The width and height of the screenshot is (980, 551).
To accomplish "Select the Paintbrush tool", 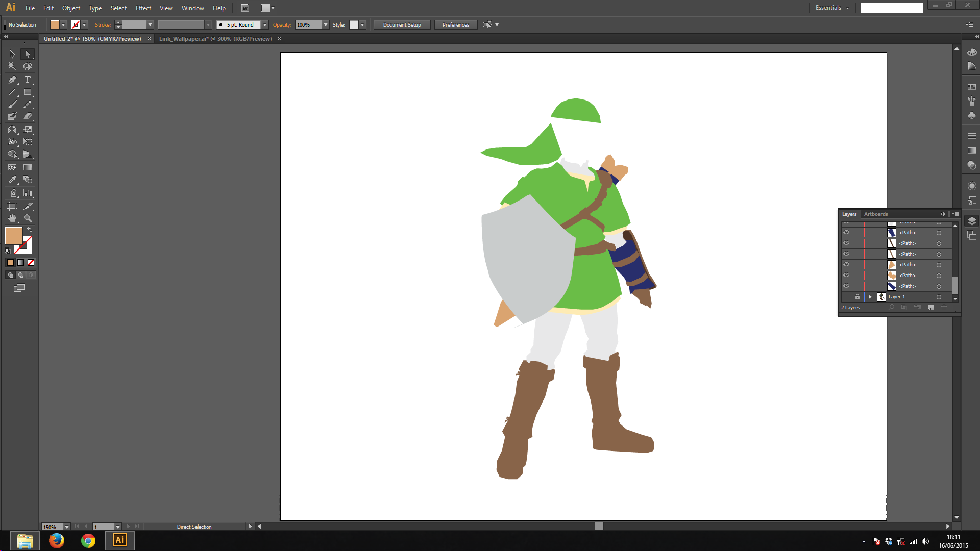I will pos(12,105).
